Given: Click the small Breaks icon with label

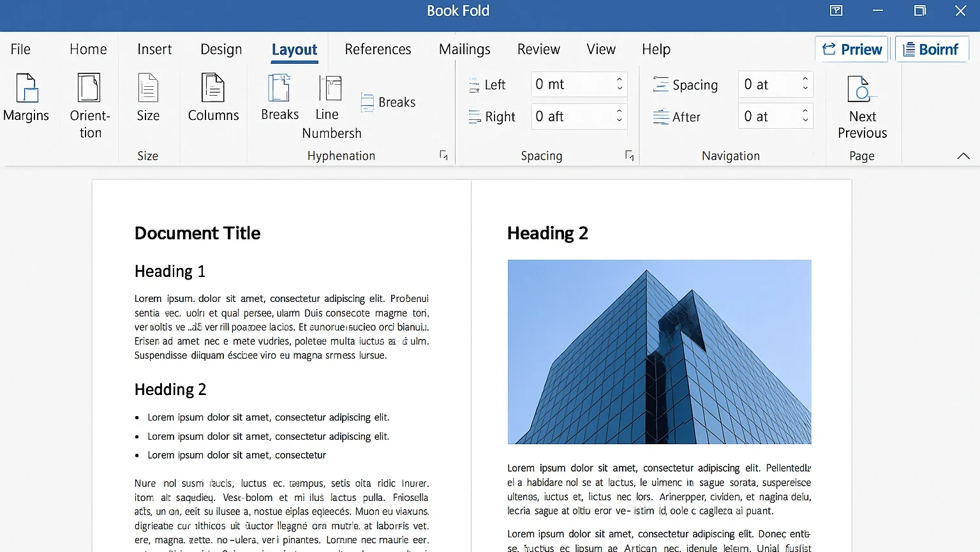Looking at the screenshot, I should (x=389, y=102).
